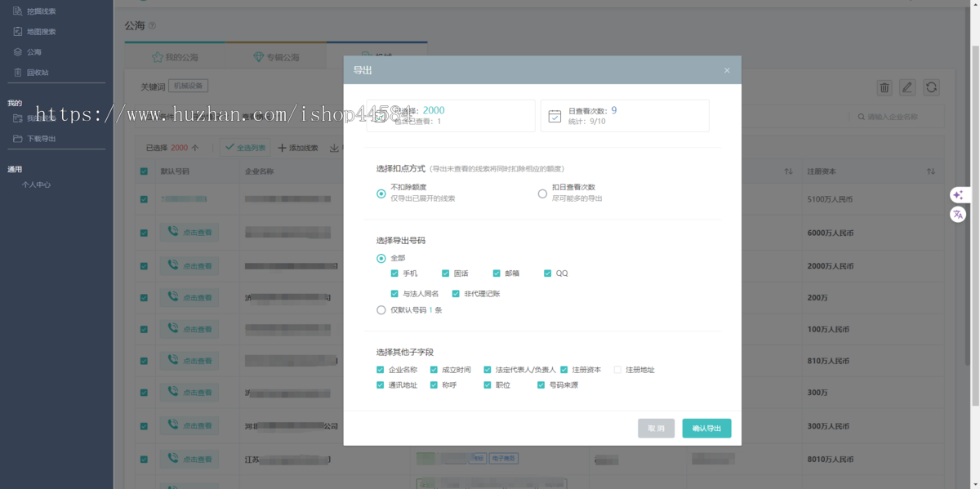
Task: Uncheck the 手机 checkbox
Action: pyautogui.click(x=395, y=273)
